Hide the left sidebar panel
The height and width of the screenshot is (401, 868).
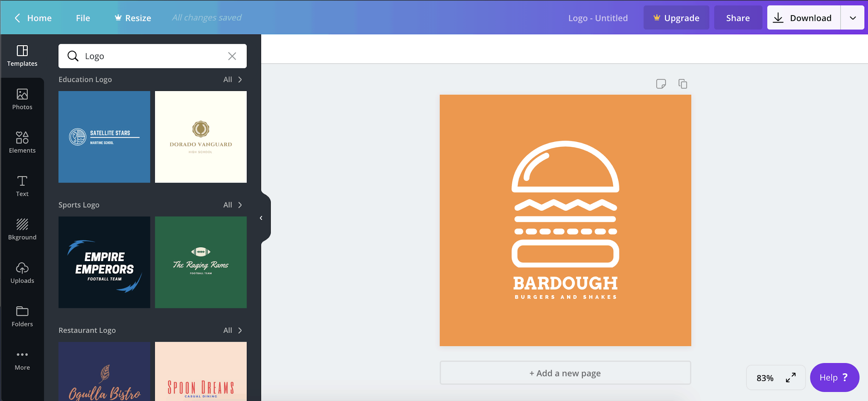tap(261, 219)
